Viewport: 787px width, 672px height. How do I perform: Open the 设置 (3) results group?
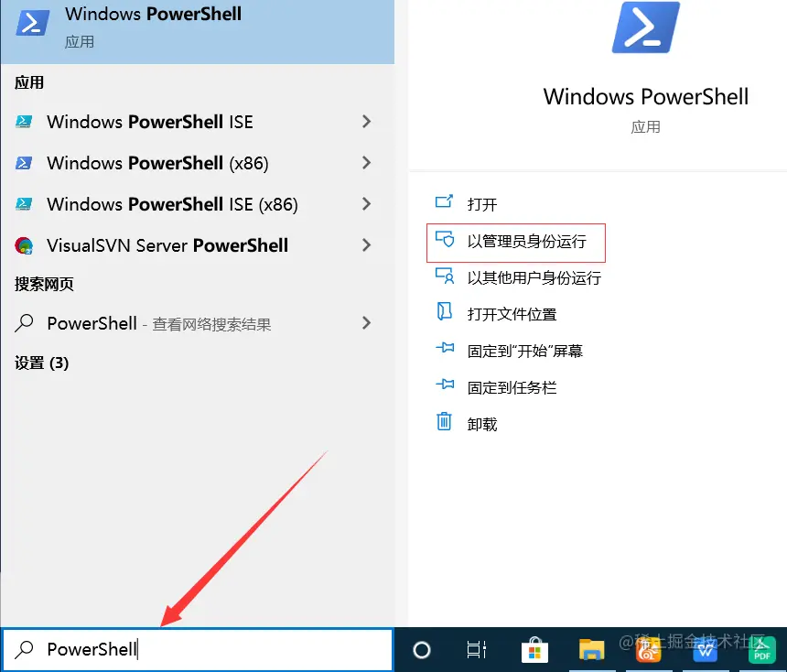click(42, 363)
